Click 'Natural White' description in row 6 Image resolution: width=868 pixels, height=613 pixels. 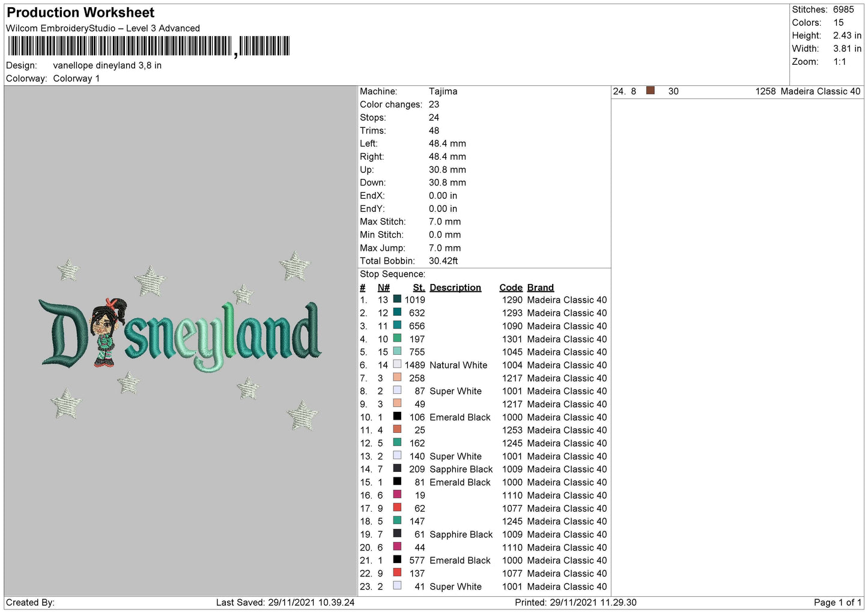[458, 365]
